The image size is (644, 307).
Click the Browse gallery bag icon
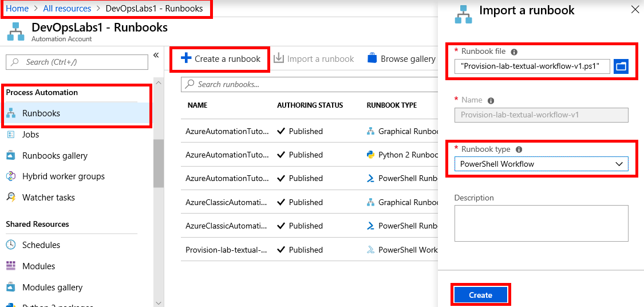[x=372, y=58]
